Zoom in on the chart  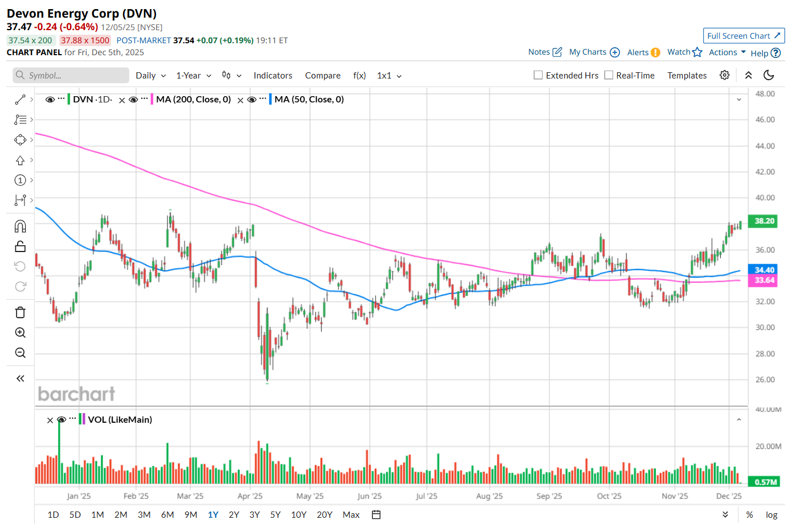(20, 333)
